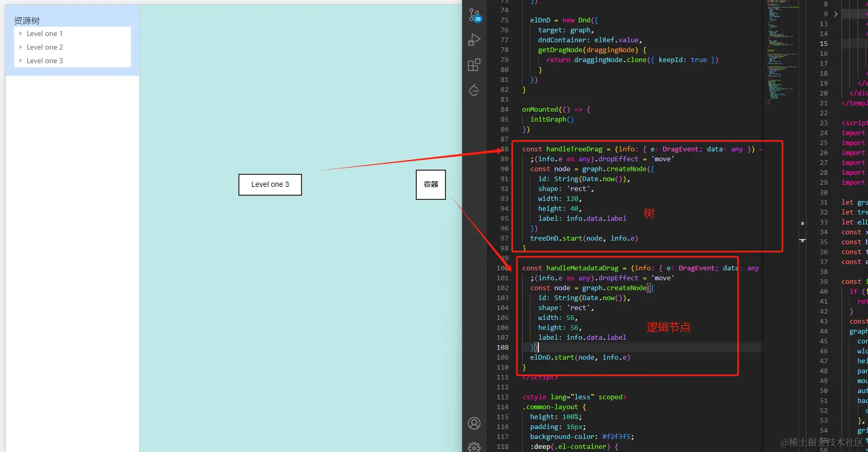
Task: Open the Manage gear icon
Action: 474,447
